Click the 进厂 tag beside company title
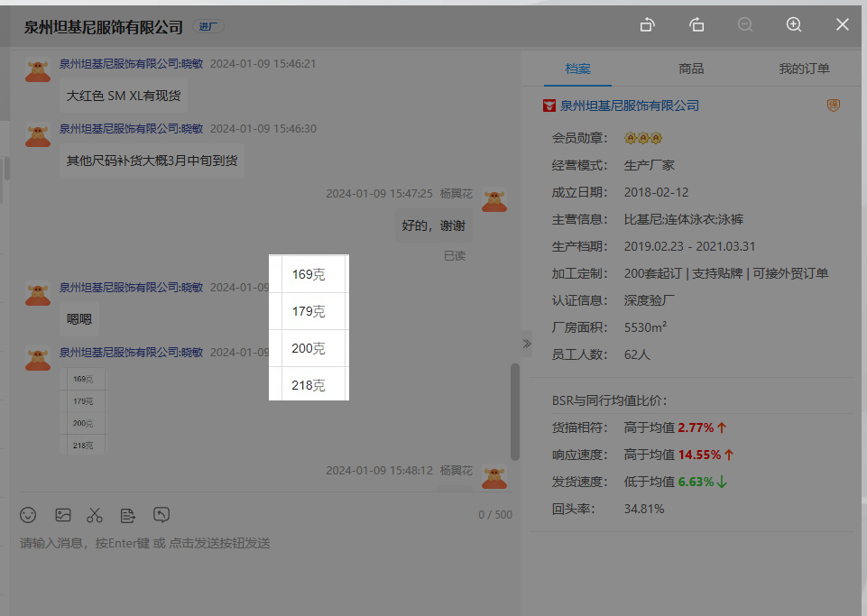This screenshot has width=867, height=616. (208, 27)
